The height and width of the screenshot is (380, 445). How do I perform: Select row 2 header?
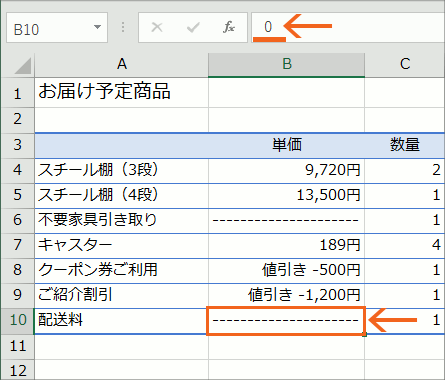(x=17, y=120)
